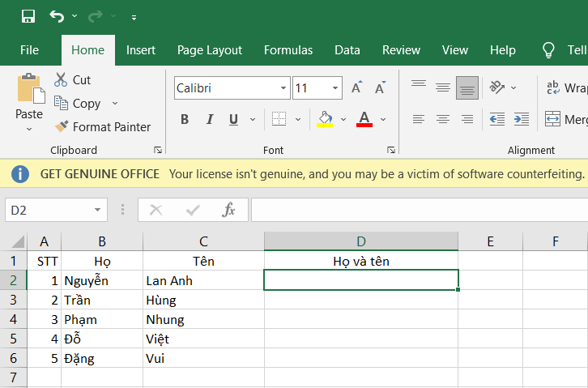Toggle Underline formatting
The height and width of the screenshot is (388, 588).
pos(233,119)
